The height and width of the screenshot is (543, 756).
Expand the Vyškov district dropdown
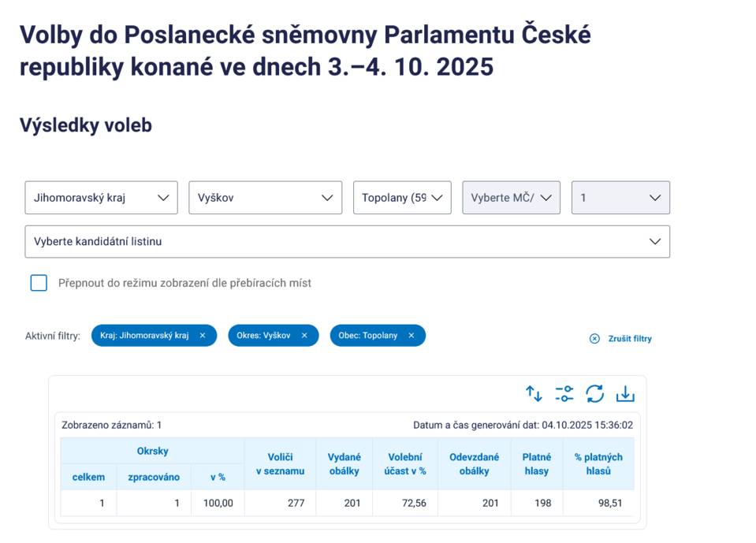pyautogui.click(x=265, y=198)
